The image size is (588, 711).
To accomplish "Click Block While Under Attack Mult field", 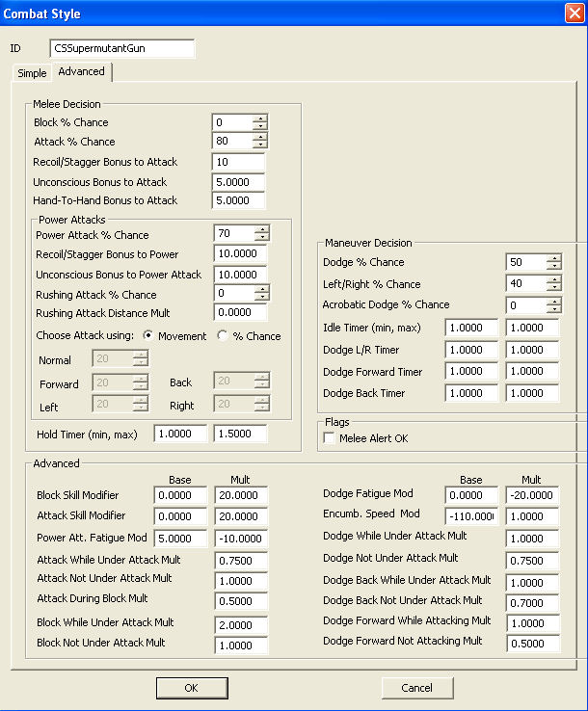I will (x=241, y=625).
